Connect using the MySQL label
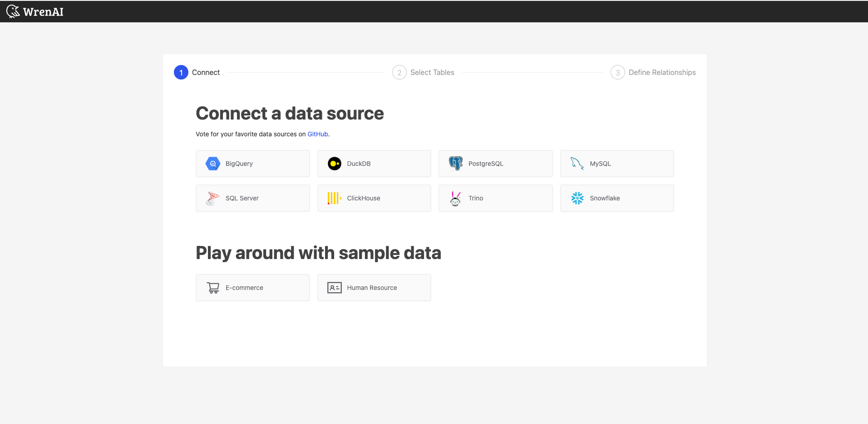 [600, 164]
